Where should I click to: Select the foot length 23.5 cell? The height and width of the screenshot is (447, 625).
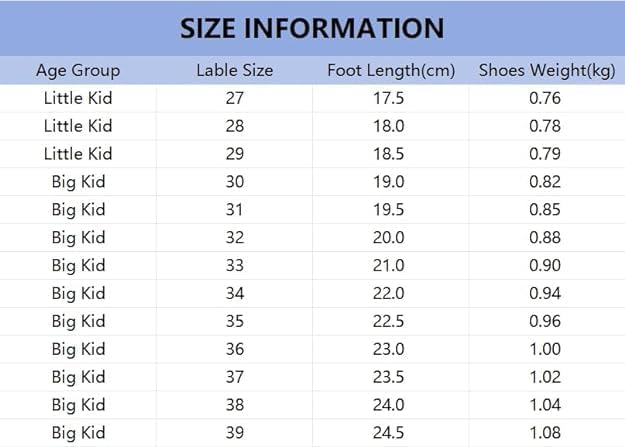tap(392, 378)
